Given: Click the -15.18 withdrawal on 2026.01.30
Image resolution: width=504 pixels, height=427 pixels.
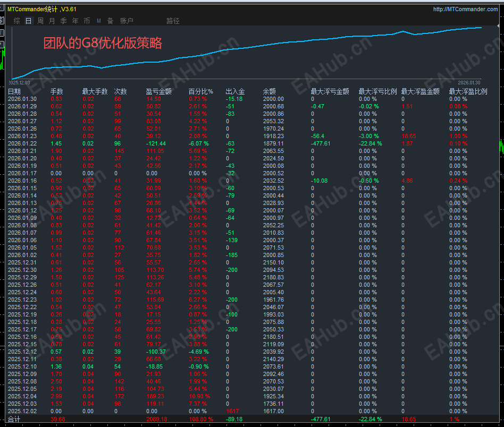Looking at the screenshot, I should tap(234, 99).
